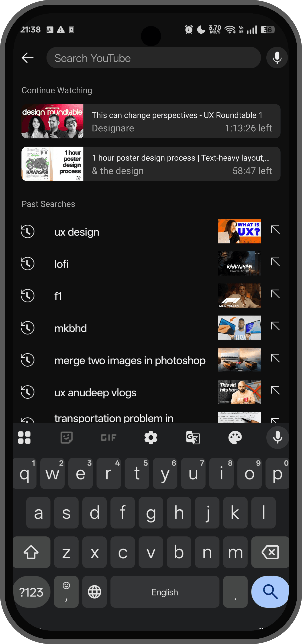Fill search with 'lofi' using its arrow
This screenshot has height=644, width=302.
coord(275,262)
